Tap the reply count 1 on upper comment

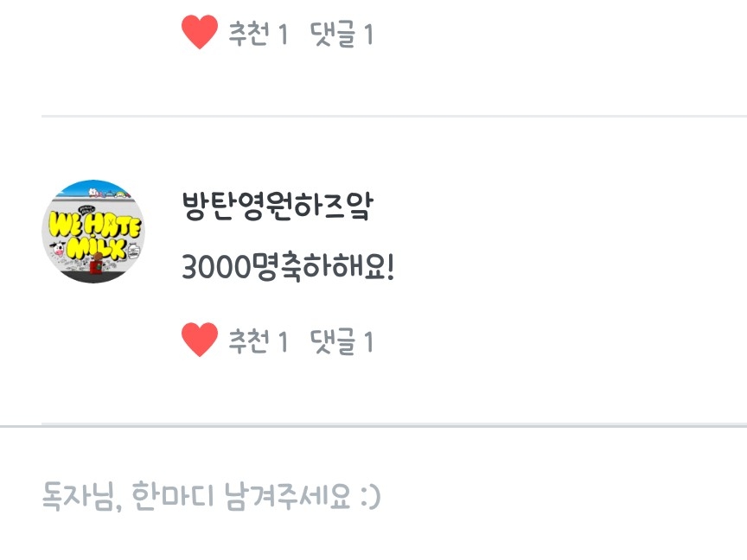click(x=368, y=35)
